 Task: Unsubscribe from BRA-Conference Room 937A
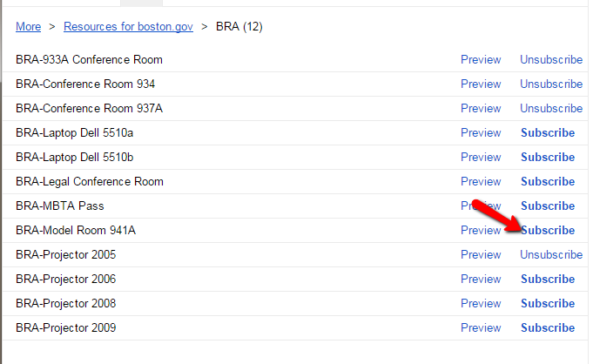[x=551, y=109]
